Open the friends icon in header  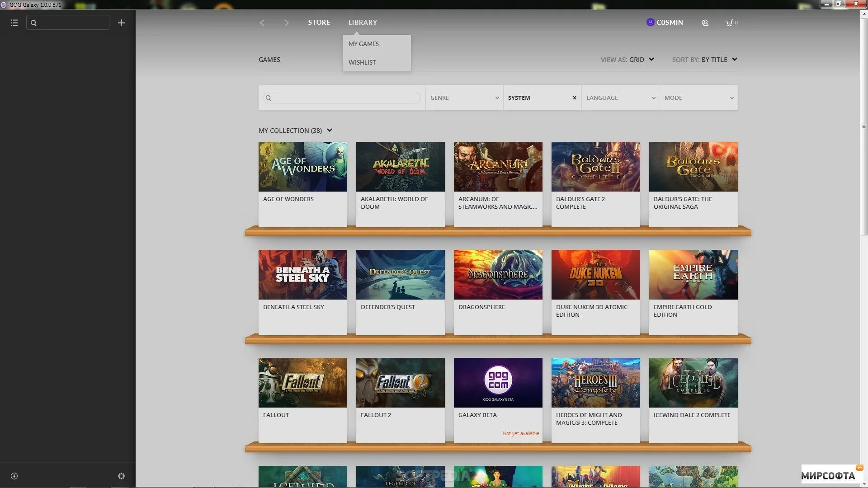click(x=705, y=23)
